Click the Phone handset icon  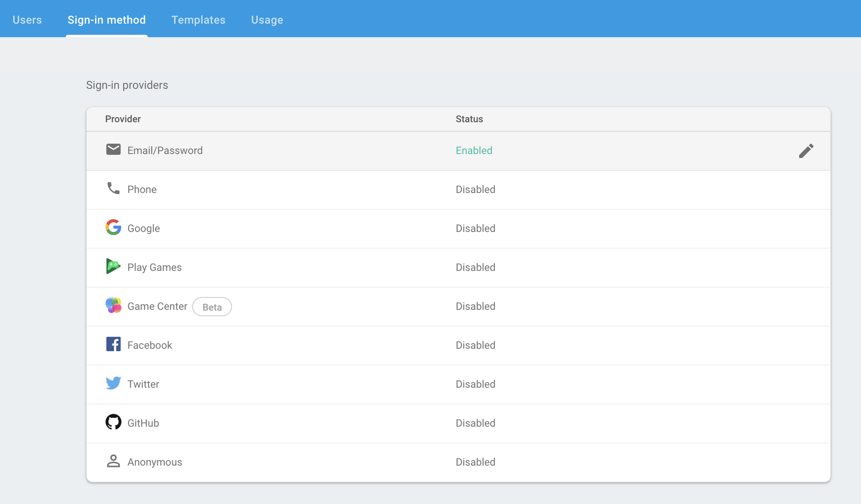tap(113, 189)
